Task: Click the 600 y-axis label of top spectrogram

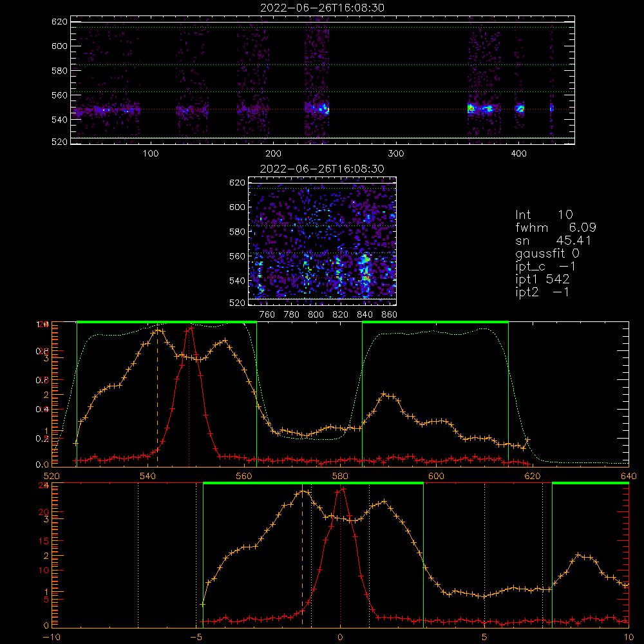Action: 59,46
